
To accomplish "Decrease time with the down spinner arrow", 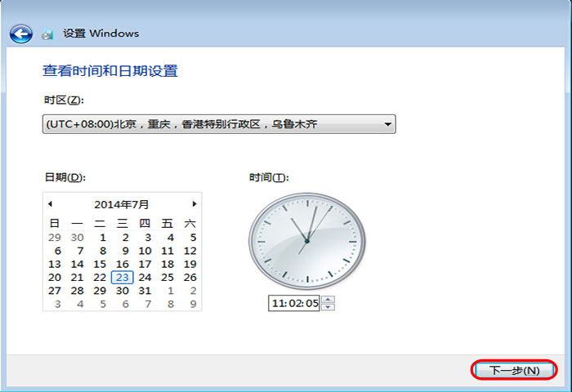I will (328, 307).
